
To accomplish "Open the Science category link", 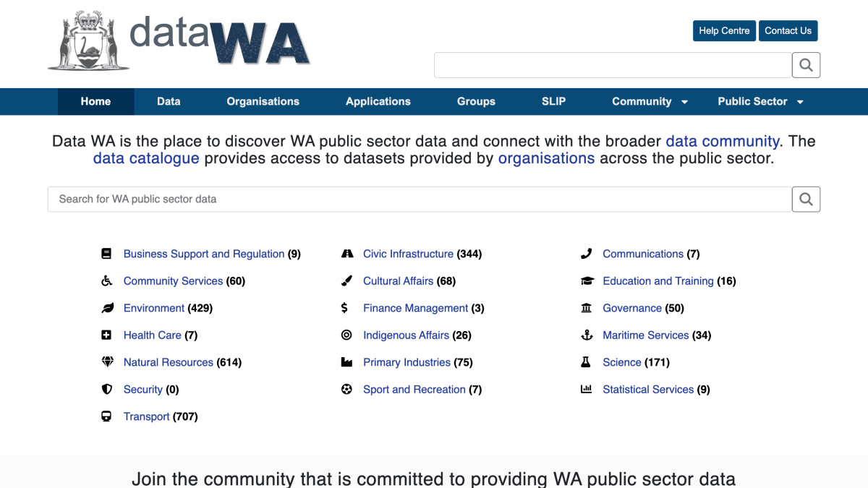I will 622,362.
